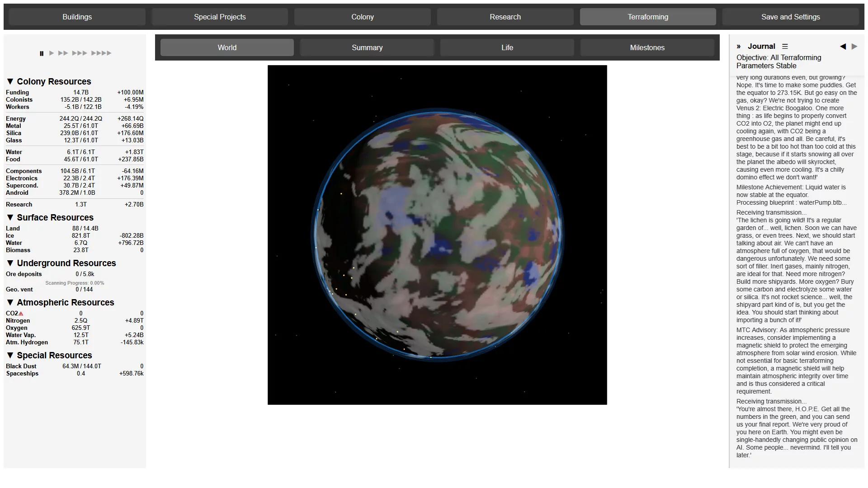Viewport: 868px width, 488px height.
Task: Set game speed to double arrows
Action: 63,53
